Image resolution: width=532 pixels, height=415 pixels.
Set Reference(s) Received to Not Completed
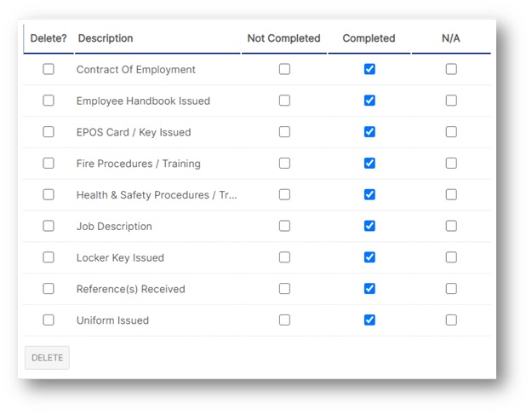pos(284,289)
